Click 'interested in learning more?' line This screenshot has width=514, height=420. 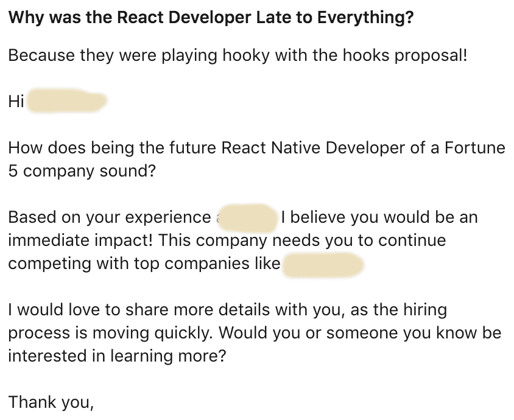coord(117,356)
